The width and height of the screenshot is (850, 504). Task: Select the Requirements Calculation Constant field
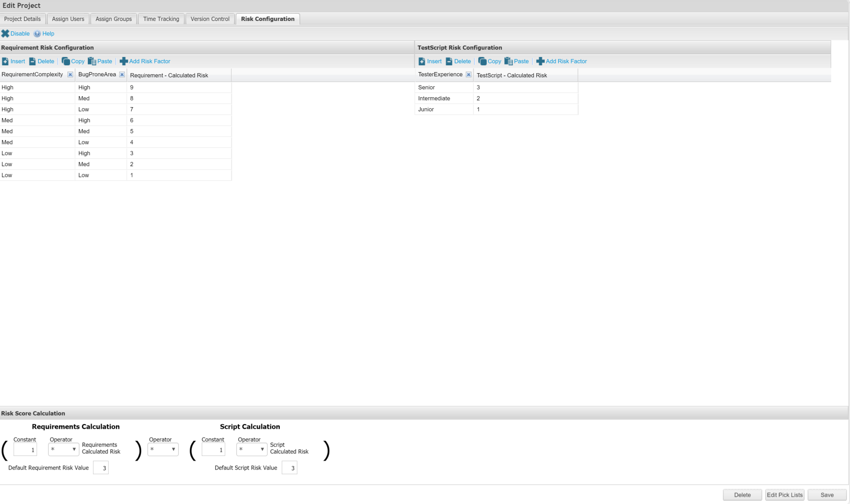click(x=25, y=450)
